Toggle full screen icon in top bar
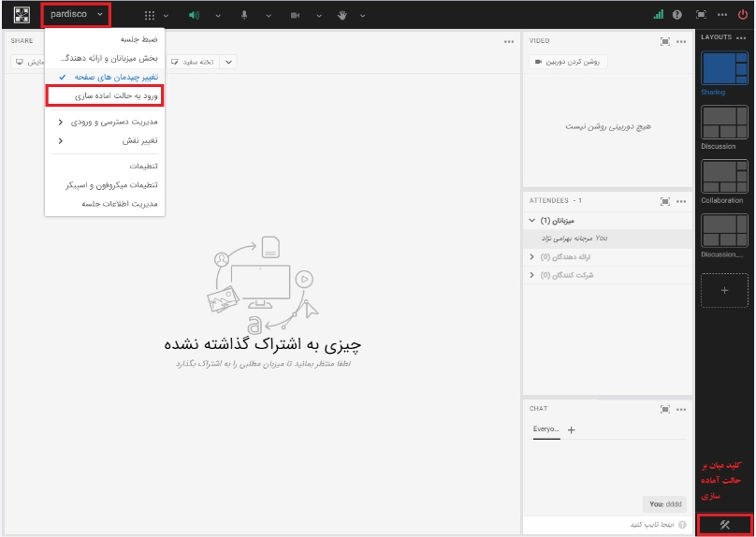This screenshot has width=756, height=537. point(701,15)
